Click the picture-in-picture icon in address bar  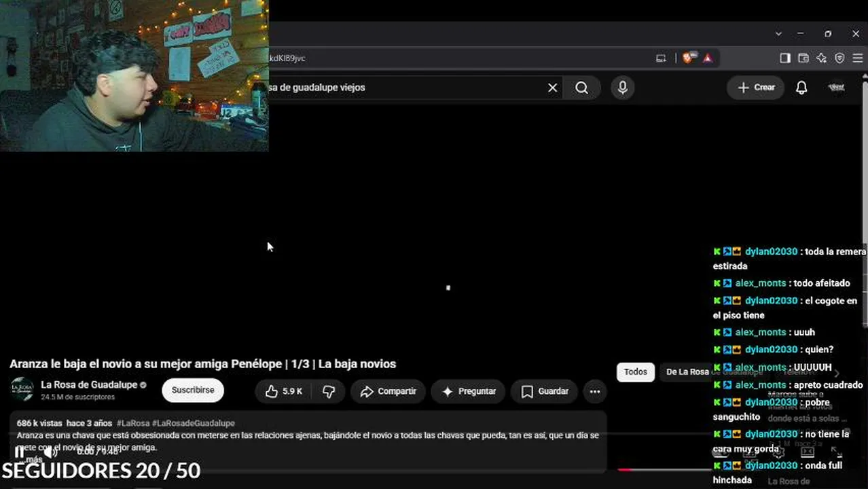[x=661, y=58]
